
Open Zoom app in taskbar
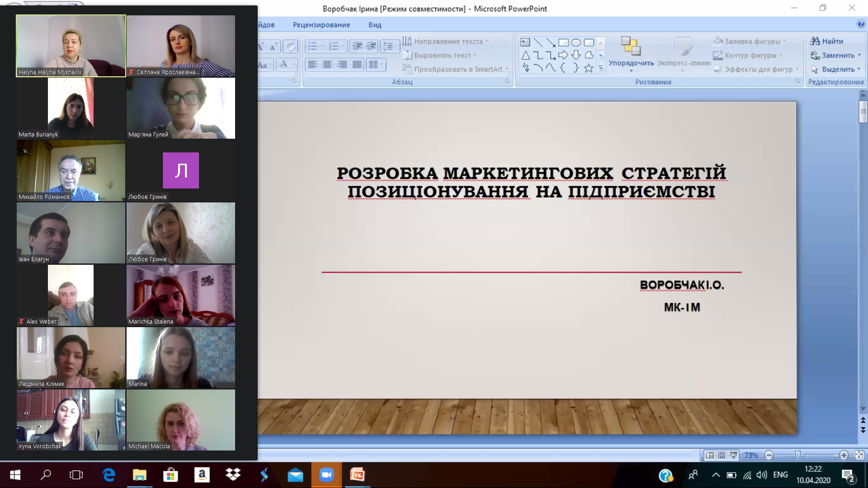click(326, 475)
